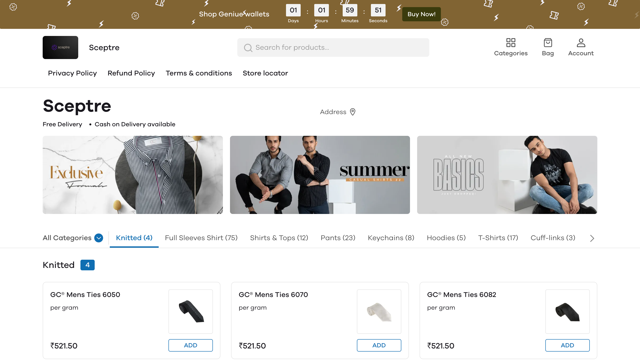Screen dimensions: 640x364
Task: Select the Shirts & Tops (12) tab
Action: 279,238
